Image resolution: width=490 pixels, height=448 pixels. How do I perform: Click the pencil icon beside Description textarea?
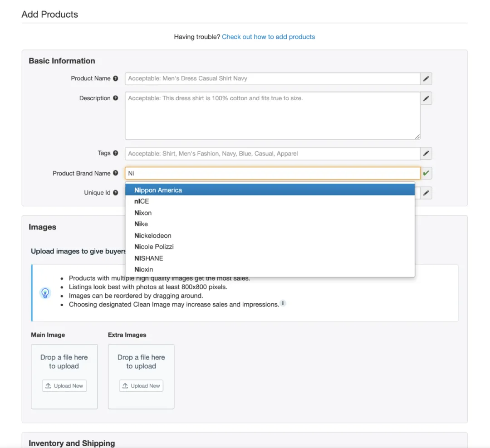tap(426, 98)
